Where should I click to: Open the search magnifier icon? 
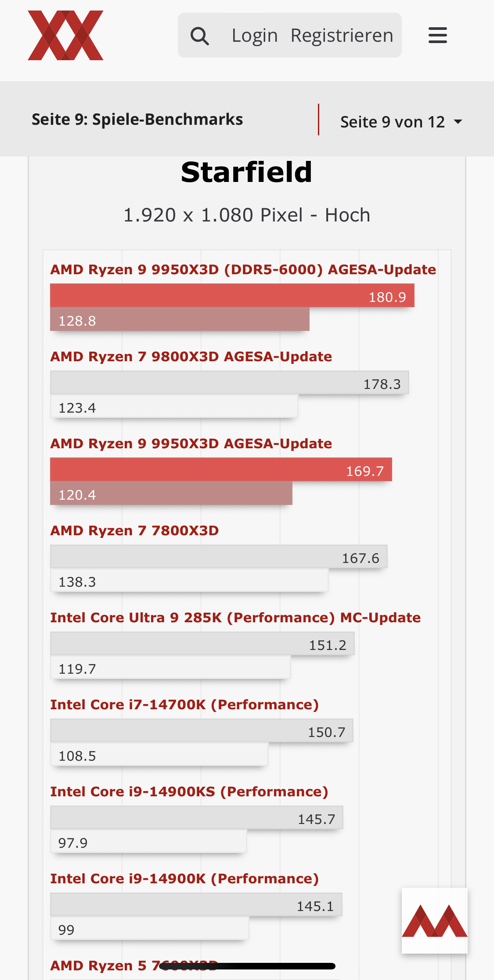(200, 36)
